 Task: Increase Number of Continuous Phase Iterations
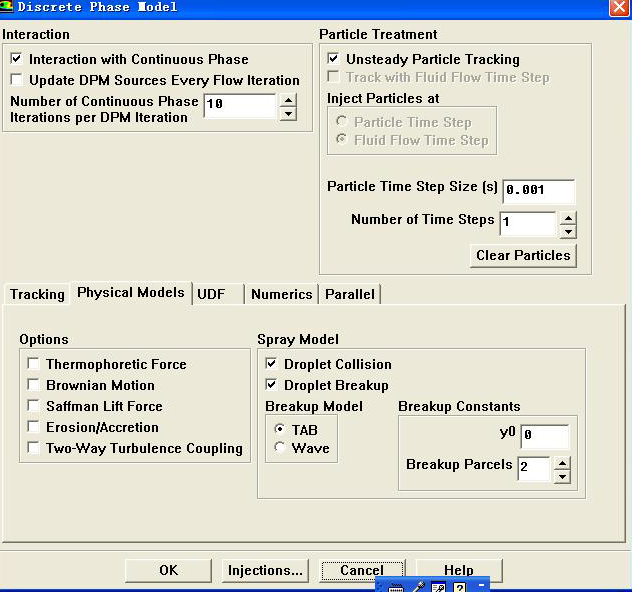click(288, 100)
